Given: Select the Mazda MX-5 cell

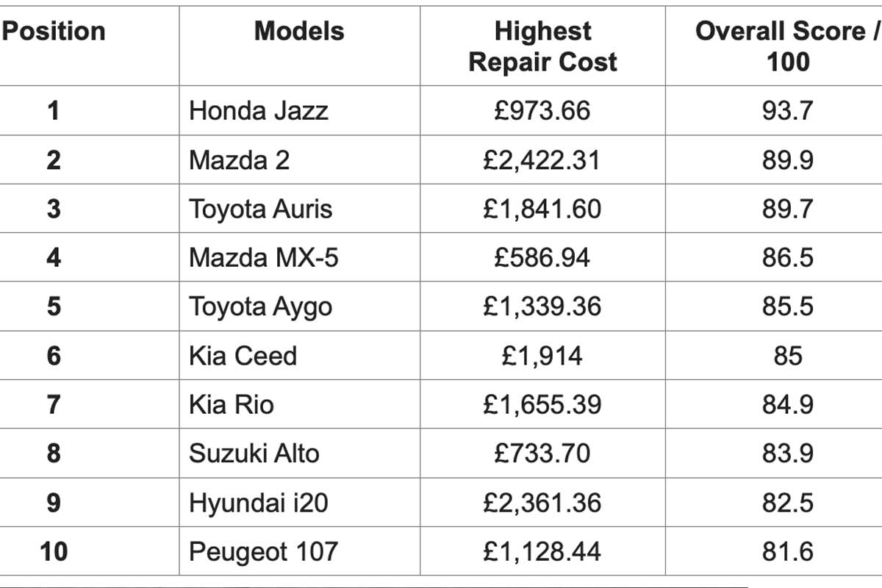Looking at the screenshot, I should (x=264, y=258).
